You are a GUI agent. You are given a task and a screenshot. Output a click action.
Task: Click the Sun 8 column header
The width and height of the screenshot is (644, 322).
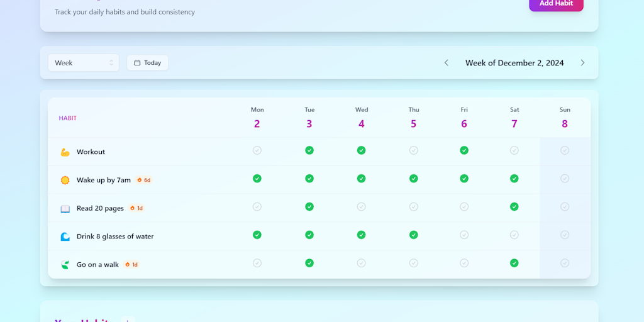(x=565, y=118)
